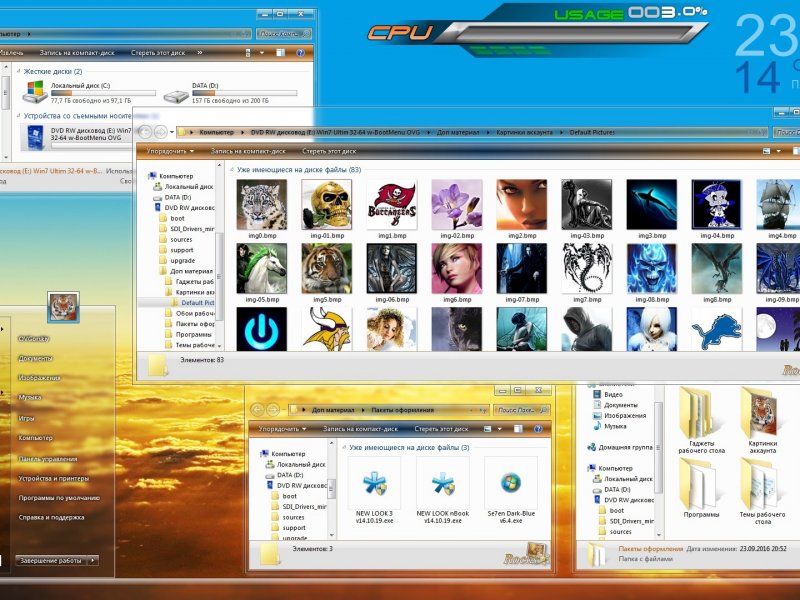
Task: Open the Локальный диск (C:) drive icon
Action: click(35, 92)
